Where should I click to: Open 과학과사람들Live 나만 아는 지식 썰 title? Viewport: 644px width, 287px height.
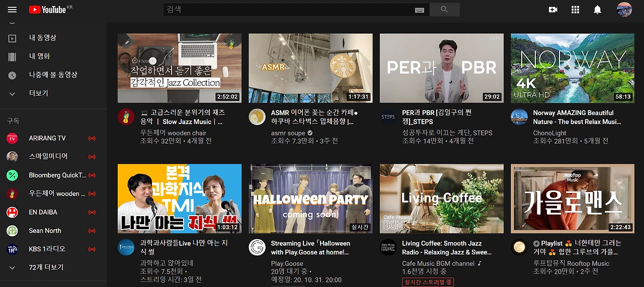click(x=184, y=248)
